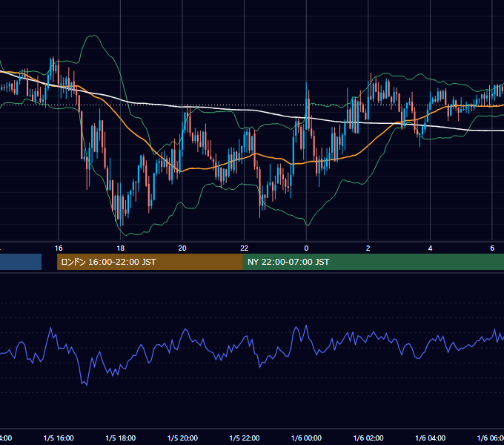This screenshot has height=445, width=504.
Task: Click the blue session bar before London
Action: [x=21, y=262]
